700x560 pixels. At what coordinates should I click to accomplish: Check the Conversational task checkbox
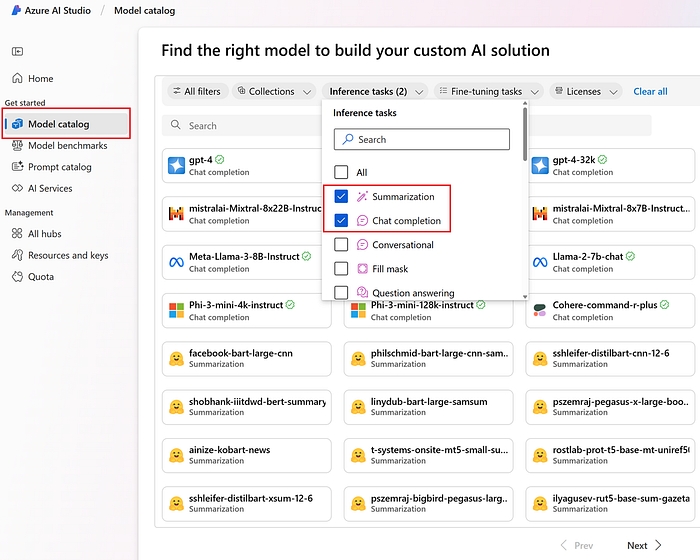click(x=341, y=245)
